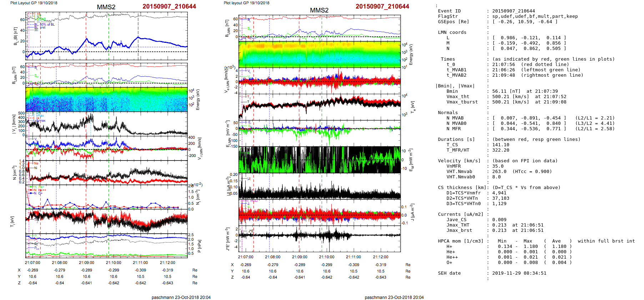The height and width of the screenshot is (300, 644).
Task: Click the paschmann 23-Oct-2018 footer under middle plot
Action: point(394,298)
